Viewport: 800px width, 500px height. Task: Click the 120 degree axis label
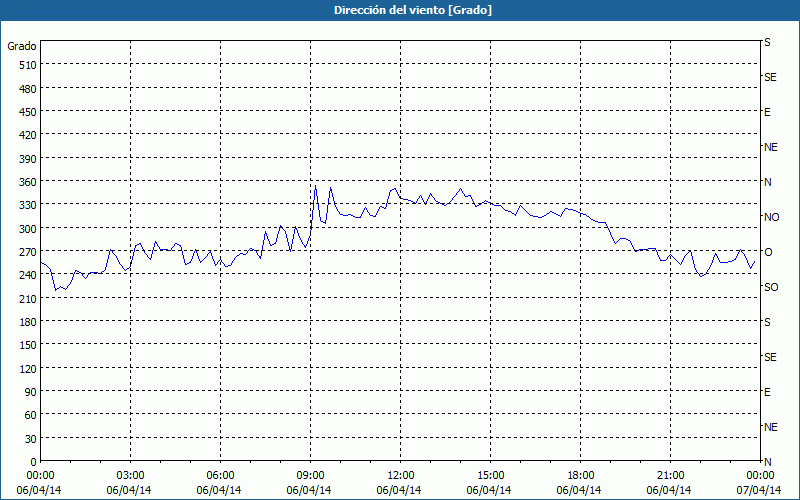pyautogui.click(x=29, y=369)
